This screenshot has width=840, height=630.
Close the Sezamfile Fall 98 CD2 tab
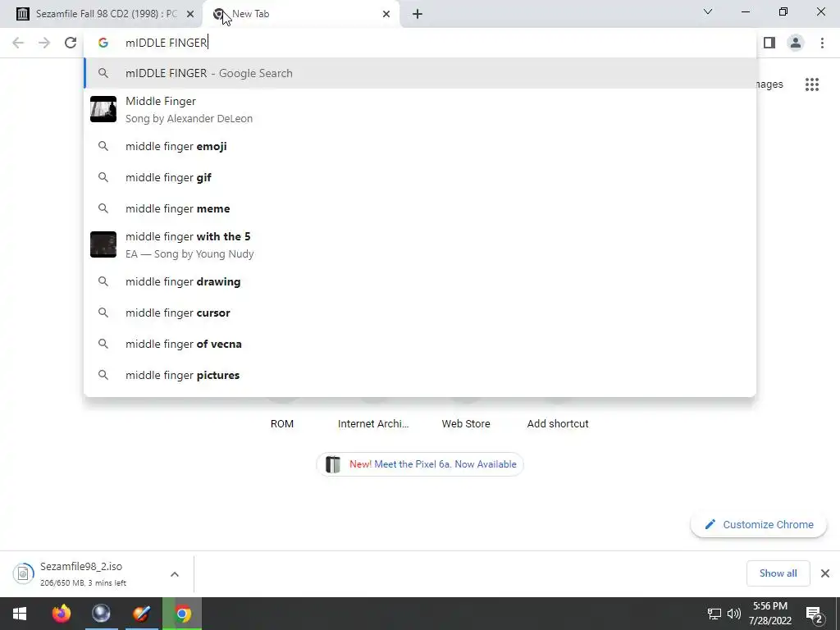(x=190, y=14)
